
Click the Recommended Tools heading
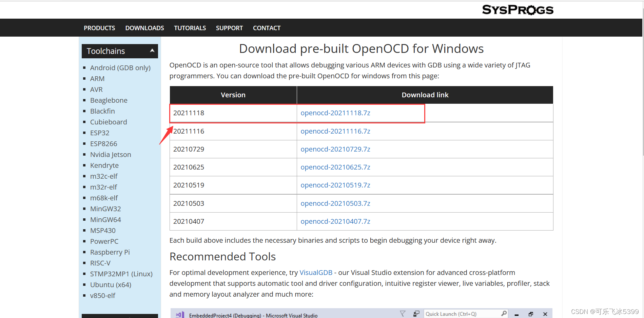pyautogui.click(x=222, y=257)
